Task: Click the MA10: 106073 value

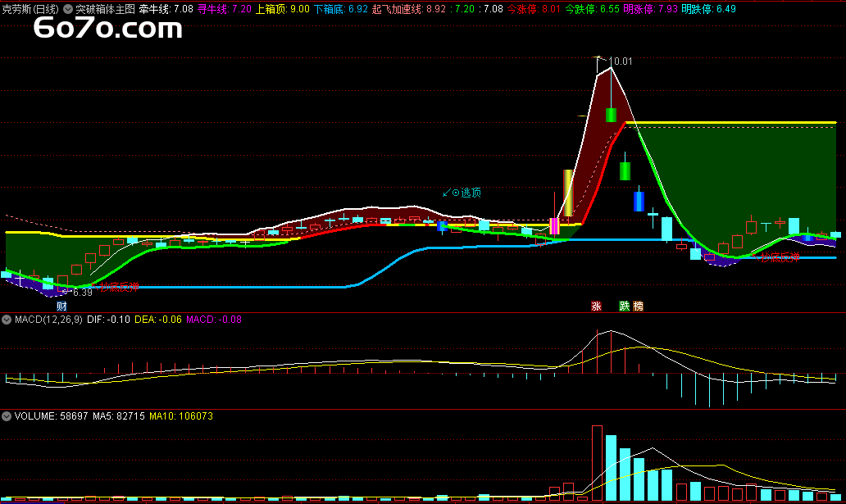Action: pyautogui.click(x=180, y=416)
